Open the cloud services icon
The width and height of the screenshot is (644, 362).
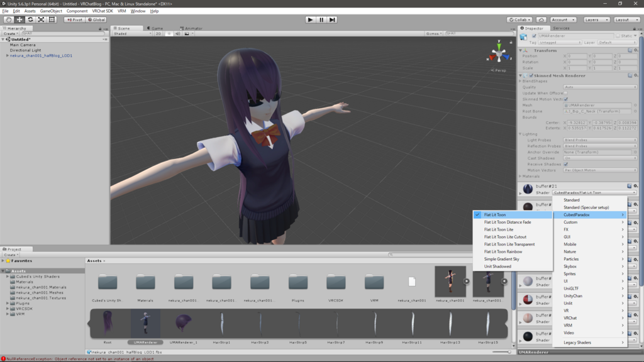(x=541, y=19)
